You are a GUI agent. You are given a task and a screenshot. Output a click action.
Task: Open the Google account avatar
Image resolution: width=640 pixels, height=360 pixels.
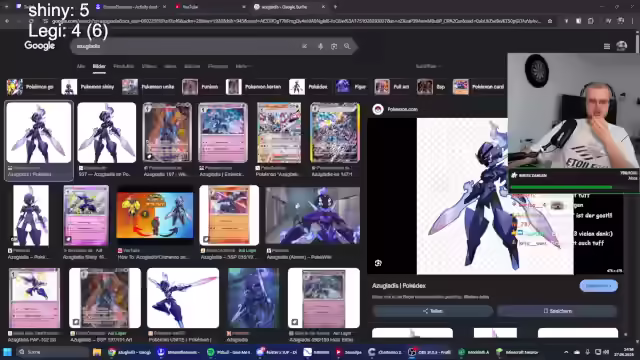tap(622, 46)
